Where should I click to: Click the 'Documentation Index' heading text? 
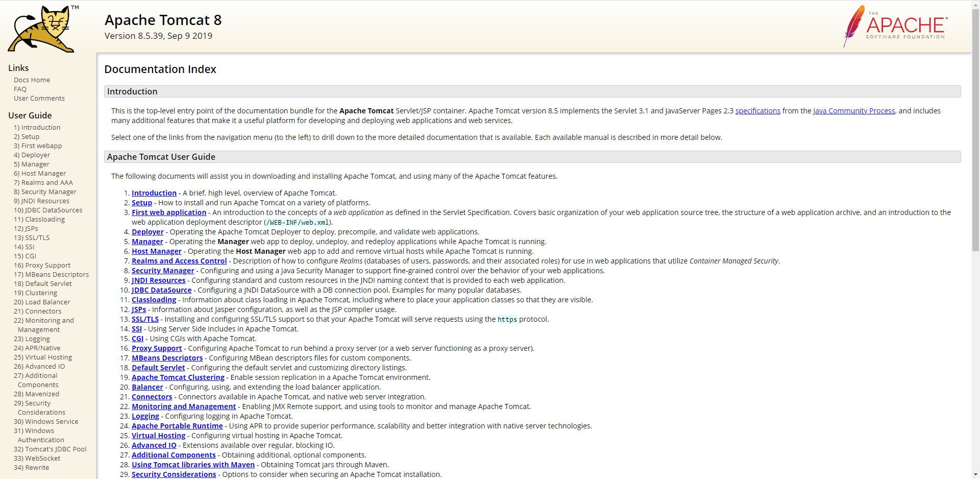point(160,69)
